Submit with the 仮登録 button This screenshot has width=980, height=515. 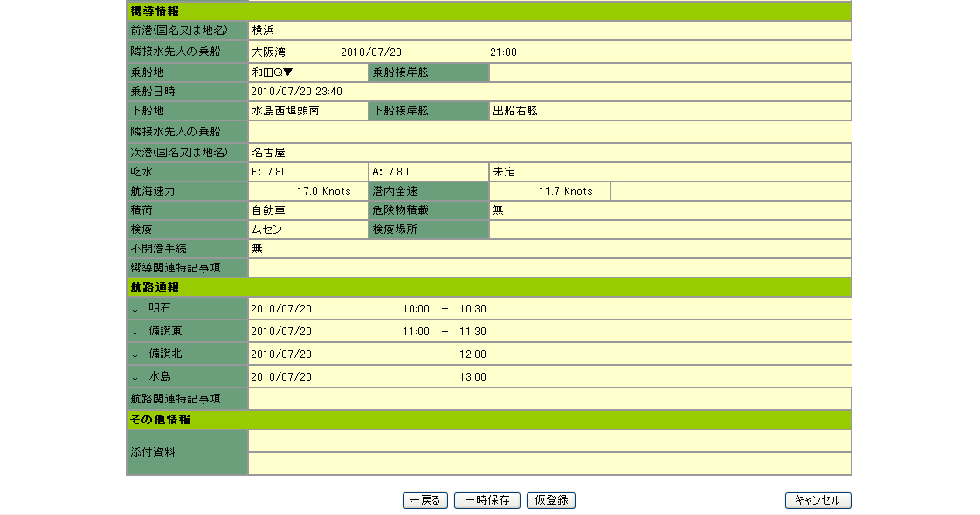[x=551, y=500]
